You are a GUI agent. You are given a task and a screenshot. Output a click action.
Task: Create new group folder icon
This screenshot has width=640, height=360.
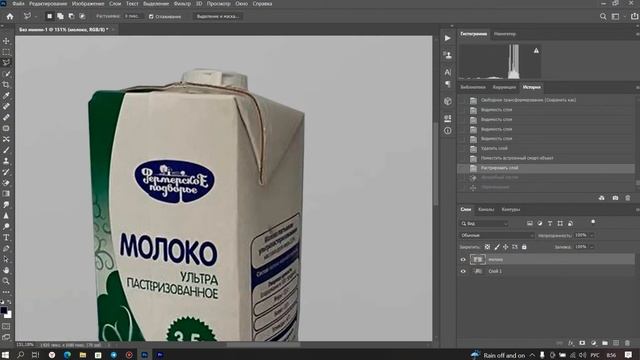[605, 343]
